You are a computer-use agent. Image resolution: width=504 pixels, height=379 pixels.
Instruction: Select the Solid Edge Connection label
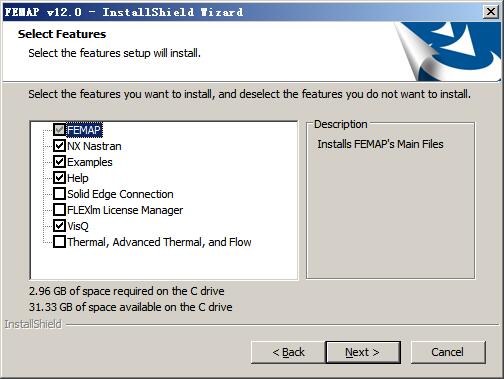120,194
